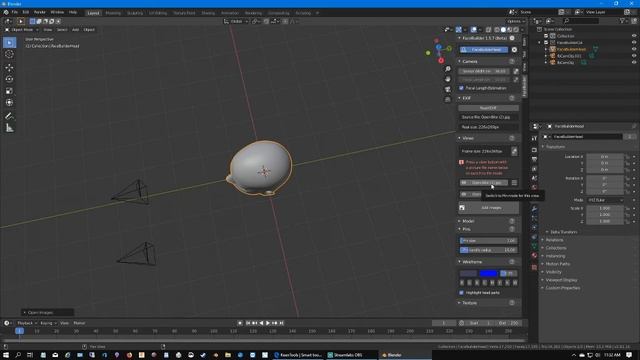Toggle viewport overlays button

pos(473,30)
